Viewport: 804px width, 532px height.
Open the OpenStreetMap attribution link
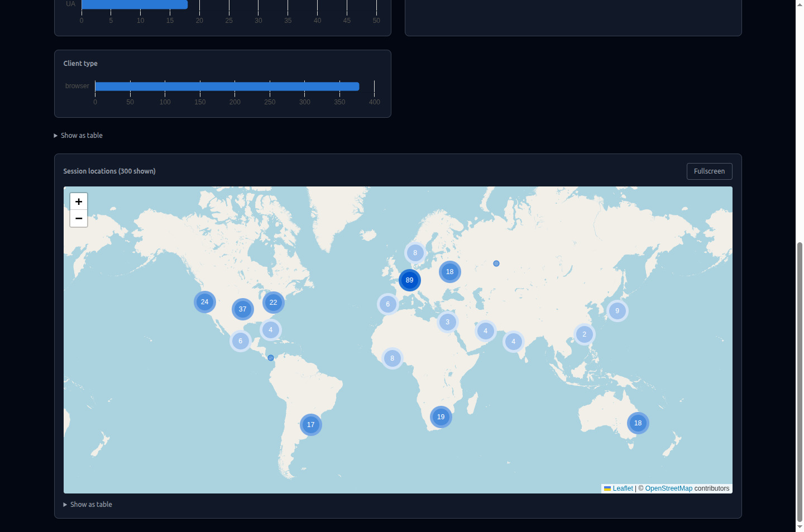pyautogui.click(x=668, y=488)
